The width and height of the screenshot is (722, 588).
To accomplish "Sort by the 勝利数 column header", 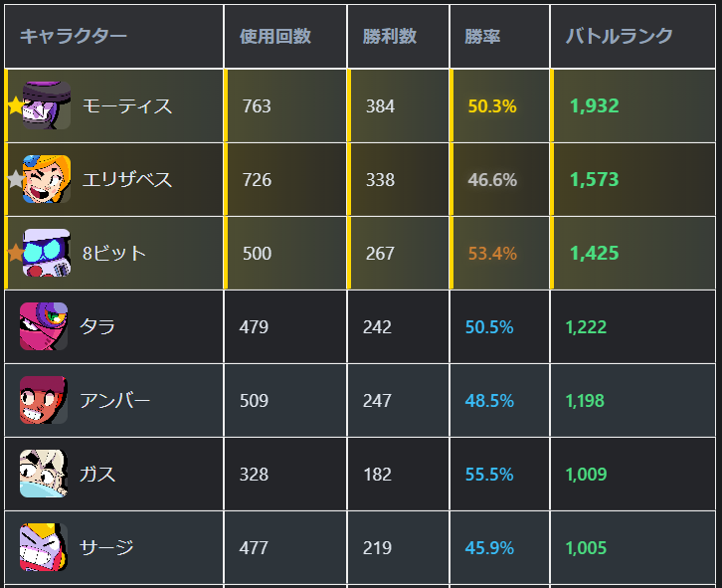I will [x=390, y=36].
